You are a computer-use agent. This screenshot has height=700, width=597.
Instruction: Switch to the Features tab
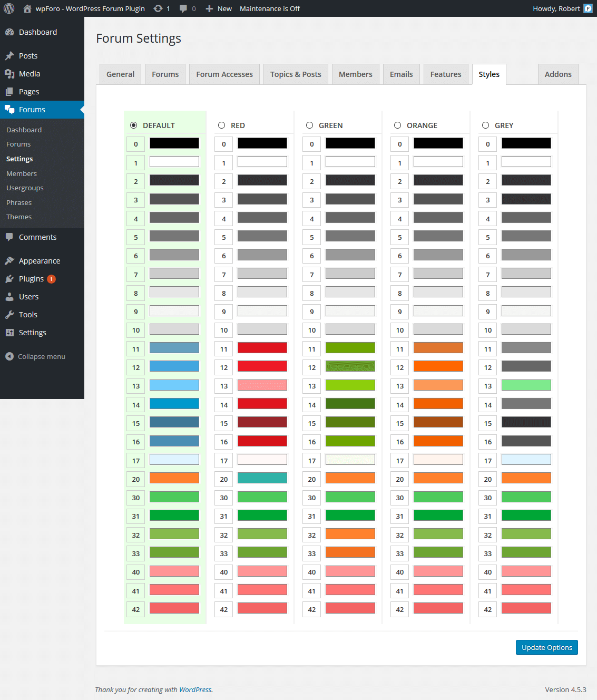pyautogui.click(x=445, y=74)
